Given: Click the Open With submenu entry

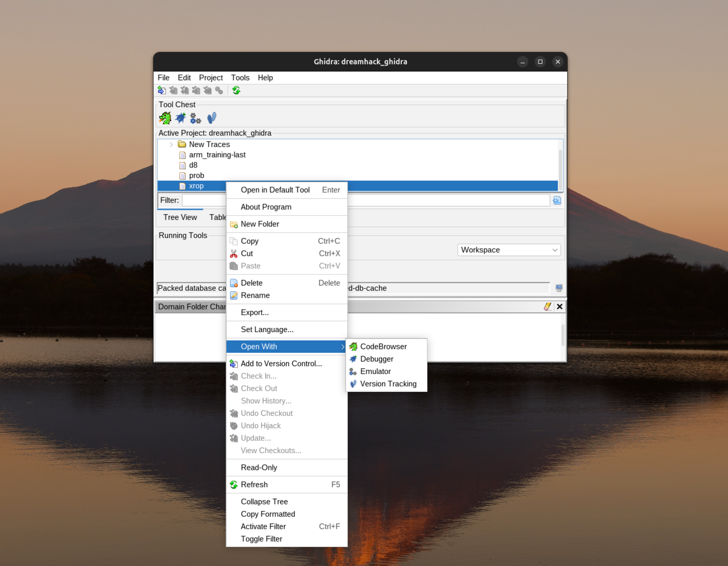Looking at the screenshot, I should click(286, 346).
